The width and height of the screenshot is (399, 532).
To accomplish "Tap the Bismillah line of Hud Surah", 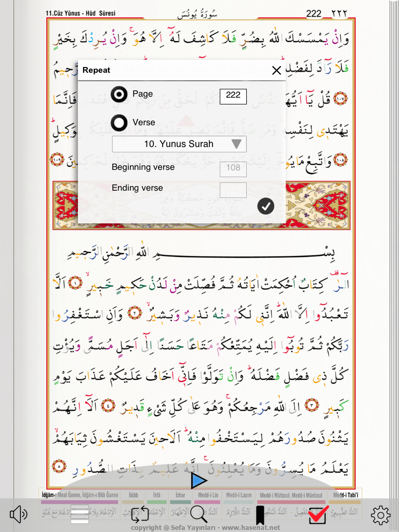I will coord(202,254).
